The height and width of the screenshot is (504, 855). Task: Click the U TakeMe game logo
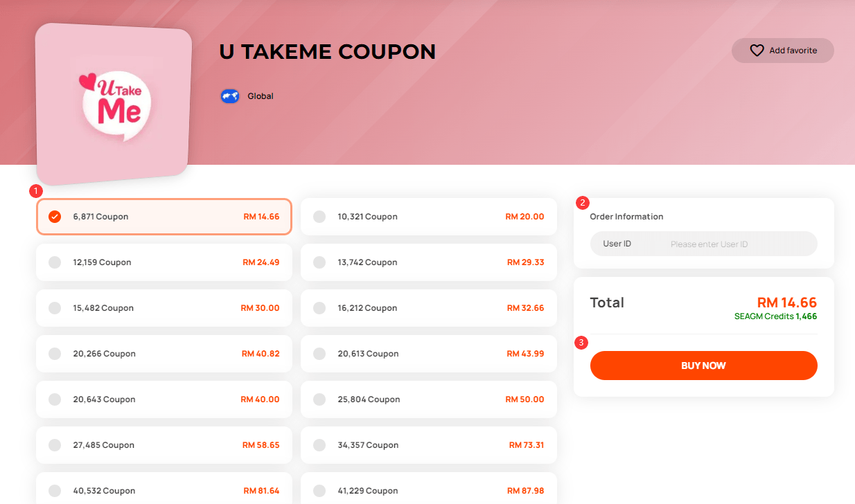(x=113, y=102)
